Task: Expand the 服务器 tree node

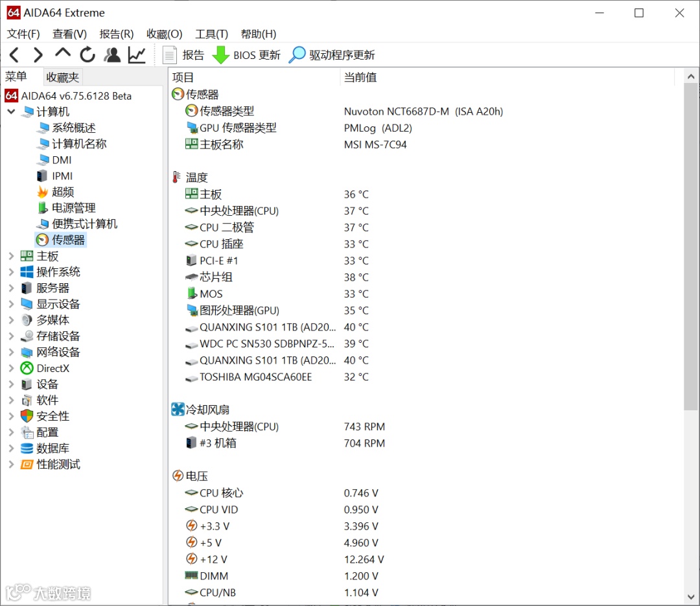Action: (x=11, y=288)
